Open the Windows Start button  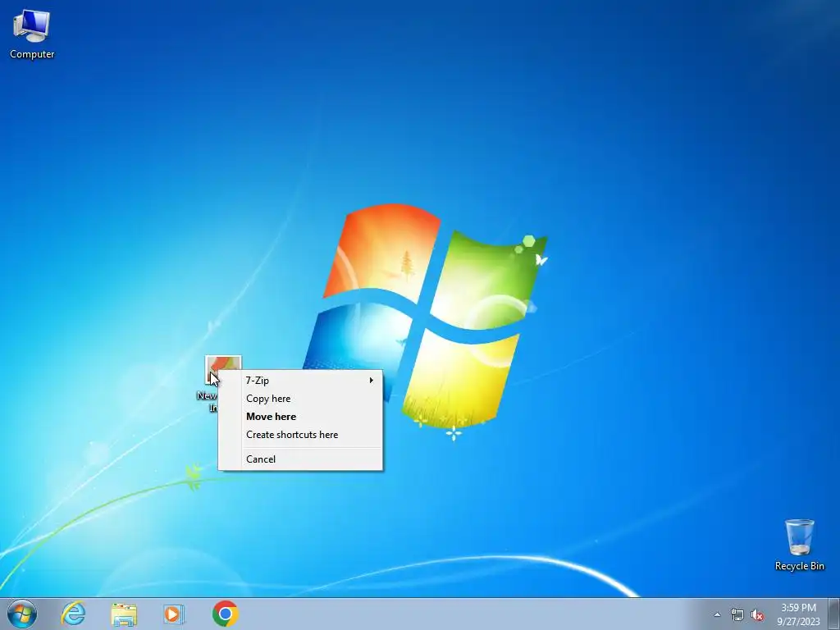tap(22, 614)
